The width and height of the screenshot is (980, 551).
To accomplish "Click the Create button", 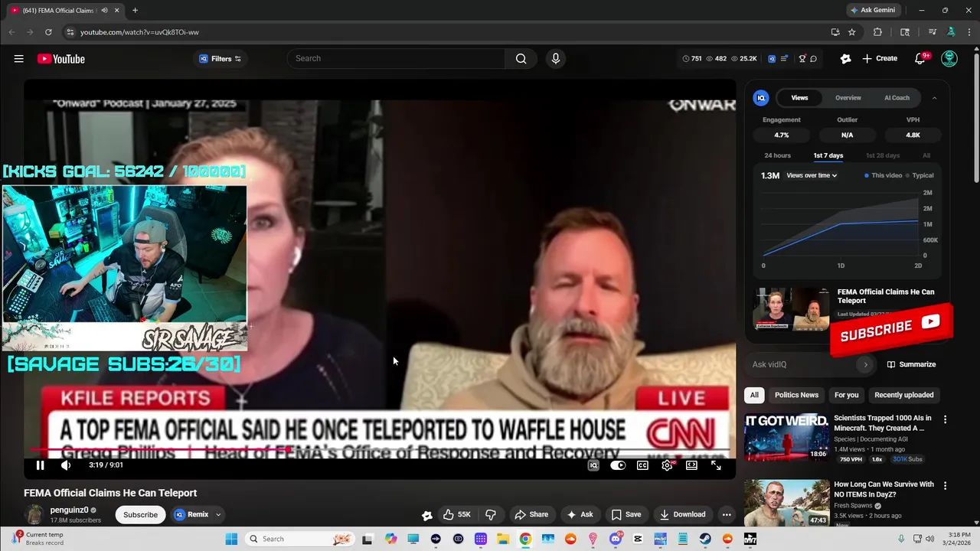I will pos(879,59).
